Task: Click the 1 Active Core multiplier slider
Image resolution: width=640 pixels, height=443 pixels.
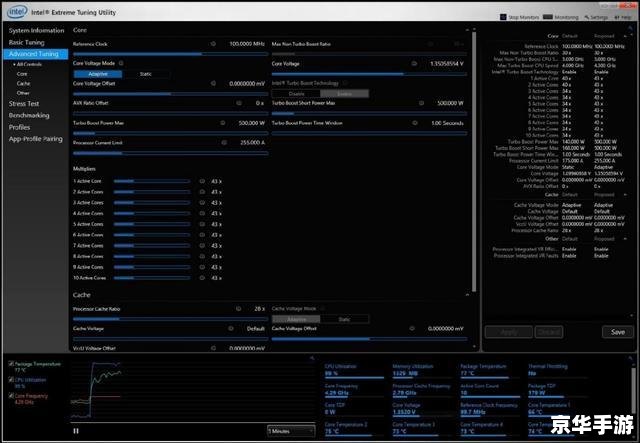Action: tap(152, 181)
